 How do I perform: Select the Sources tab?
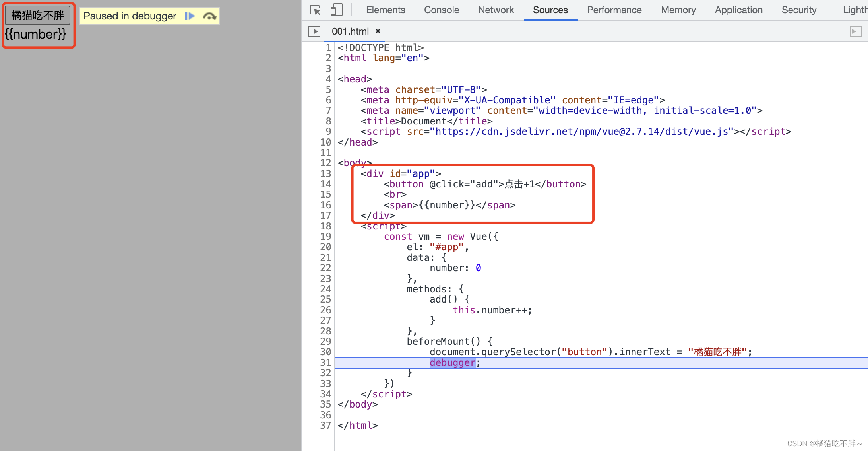[x=550, y=10]
